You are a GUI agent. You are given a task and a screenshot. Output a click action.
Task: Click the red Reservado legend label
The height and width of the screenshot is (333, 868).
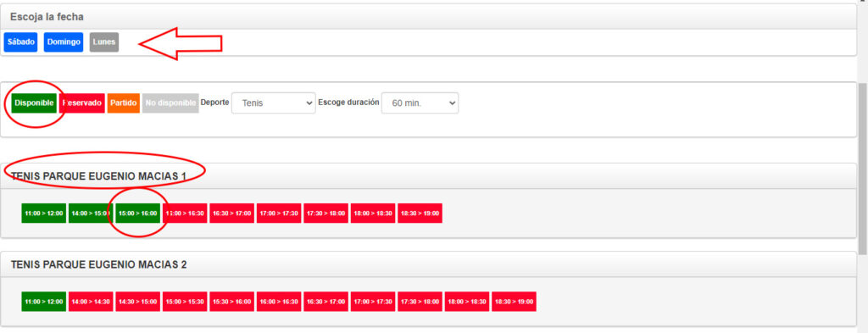coord(82,103)
